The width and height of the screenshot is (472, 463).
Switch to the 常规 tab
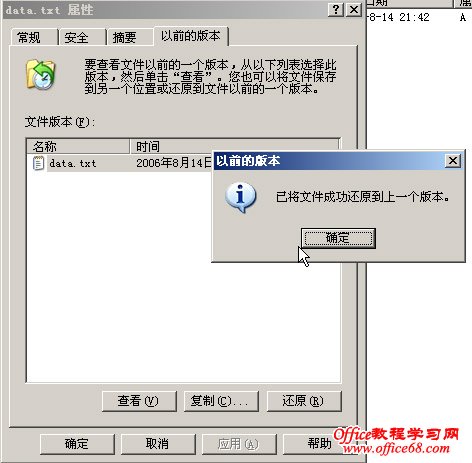coord(34,37)
